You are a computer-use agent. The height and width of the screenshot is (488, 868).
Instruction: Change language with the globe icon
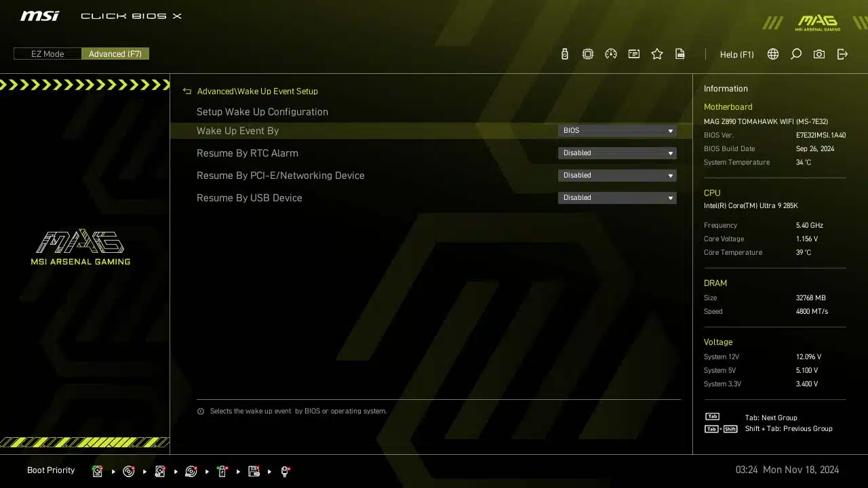coord(773,54)
